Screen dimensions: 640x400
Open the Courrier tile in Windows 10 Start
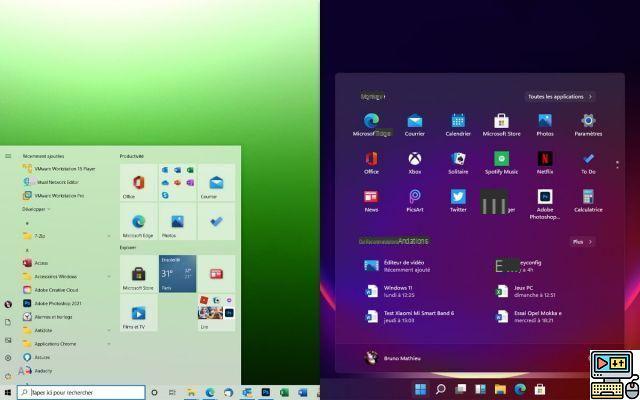coord(216,182)
